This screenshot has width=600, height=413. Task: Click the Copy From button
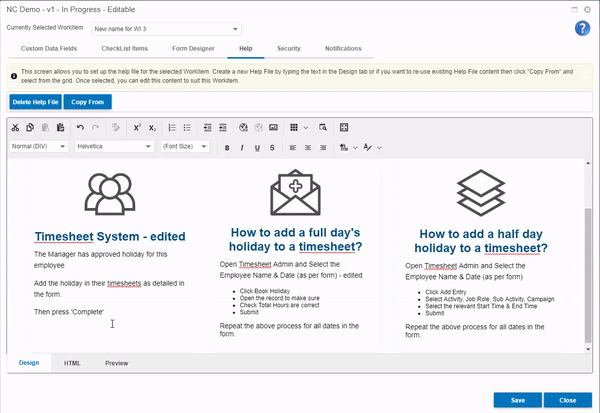click(88, 102)
